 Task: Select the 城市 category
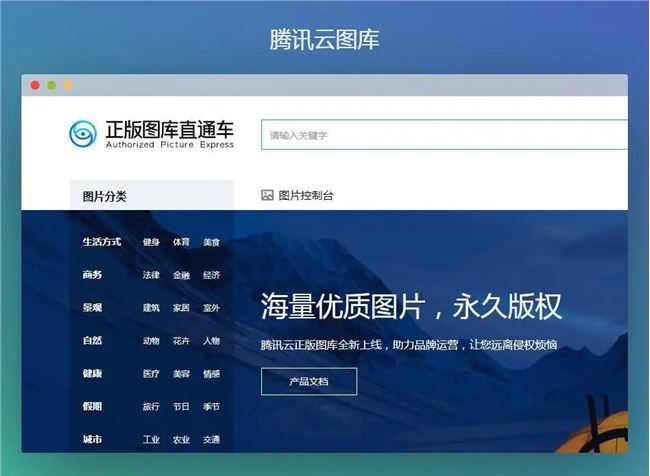[92, 439]
